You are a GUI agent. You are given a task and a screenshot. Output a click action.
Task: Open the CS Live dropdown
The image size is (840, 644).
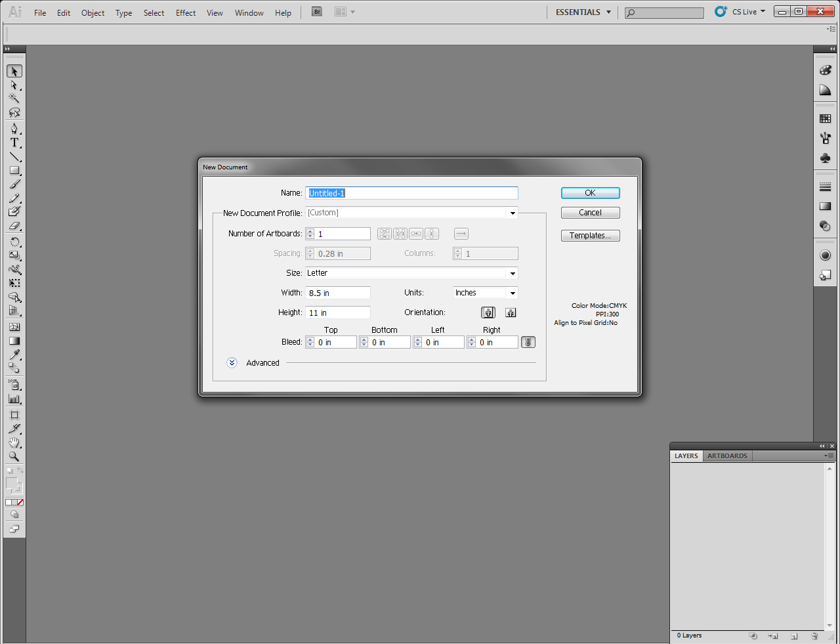pos(748,12)
